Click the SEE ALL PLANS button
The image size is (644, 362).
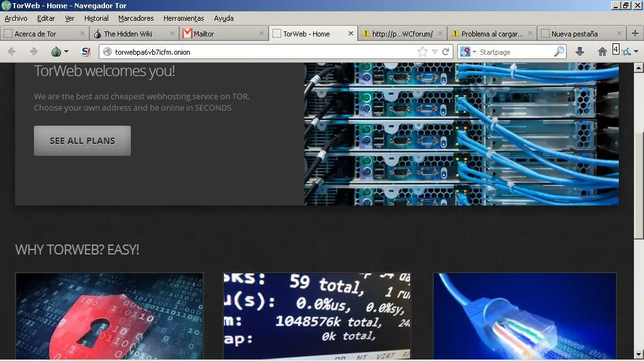pyautogui.click(x=82, y=141)
